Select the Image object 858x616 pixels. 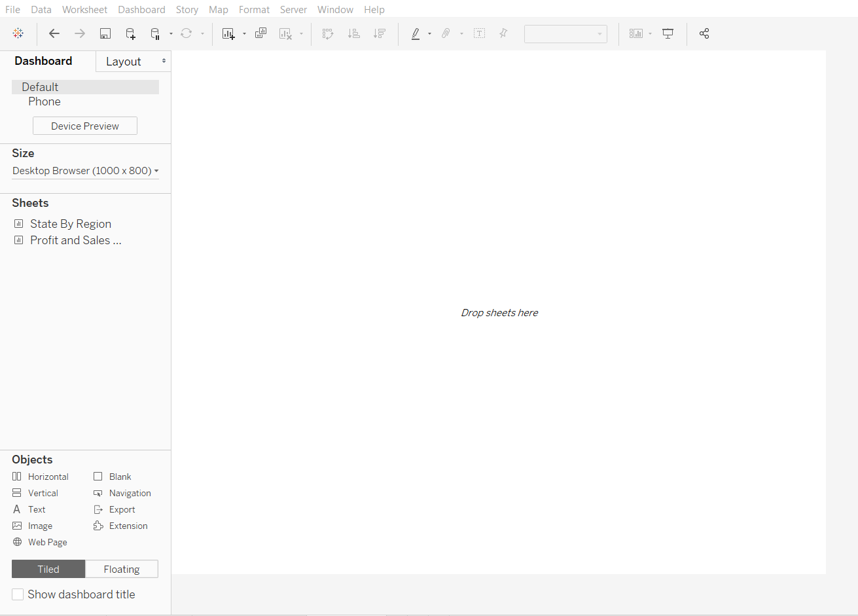coord(32,526)
